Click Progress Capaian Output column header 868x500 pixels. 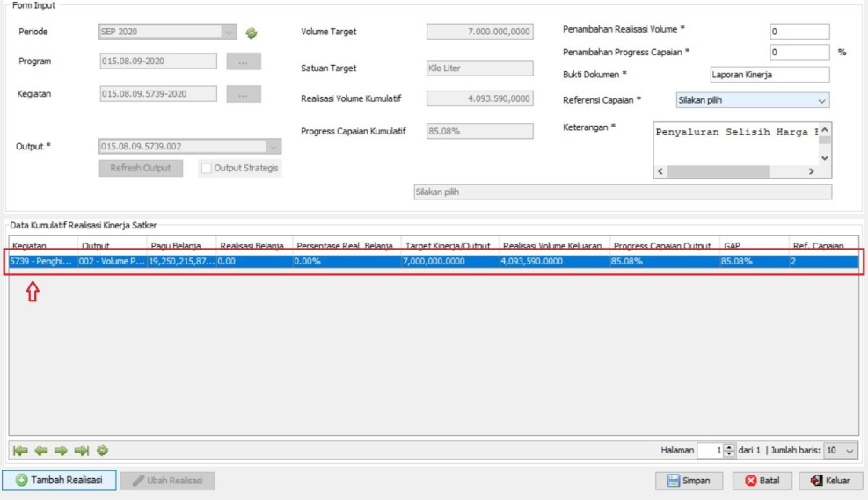click(661, 246)
